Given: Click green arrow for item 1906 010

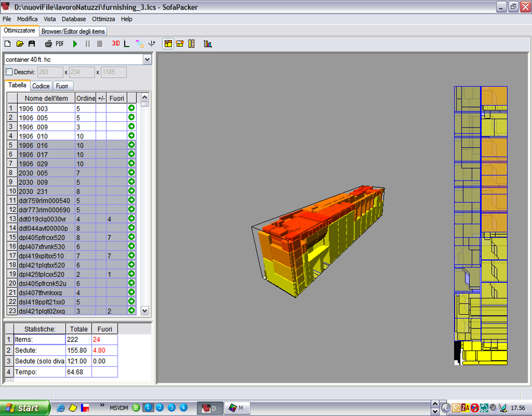Looking at the screenshot, I should click(x=132, y=136).
